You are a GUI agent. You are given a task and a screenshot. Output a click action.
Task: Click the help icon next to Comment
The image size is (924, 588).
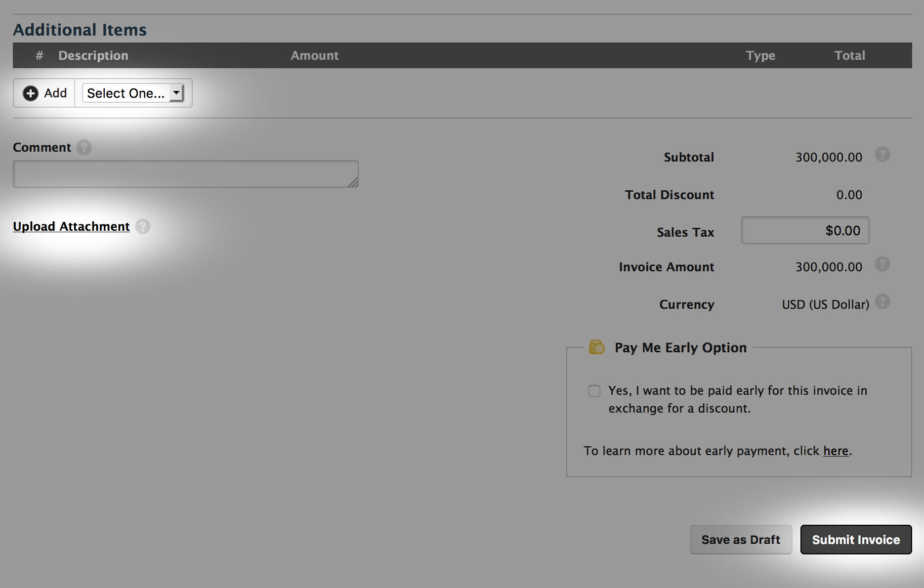point(84,147)
